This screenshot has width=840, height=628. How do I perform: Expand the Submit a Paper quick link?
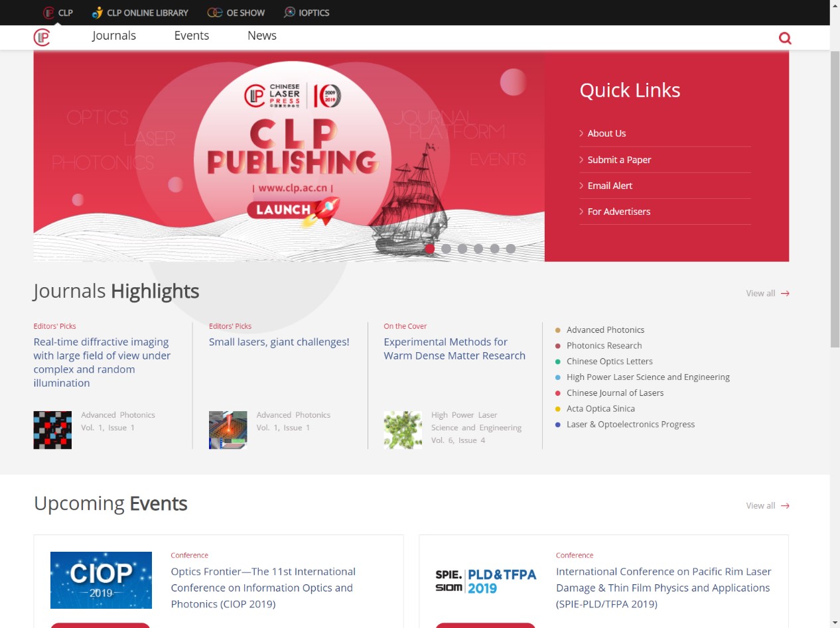click(619, 160)
